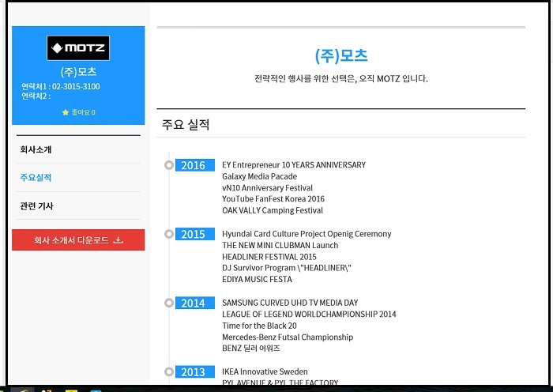The height and width of the screenshot is (392, 553).
Task: Go to 관련 기사 section
Action: [37, 206]
